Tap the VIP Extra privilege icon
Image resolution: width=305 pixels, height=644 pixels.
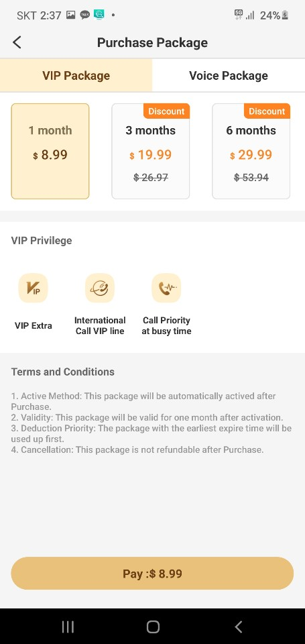click(x=34, y=288)
